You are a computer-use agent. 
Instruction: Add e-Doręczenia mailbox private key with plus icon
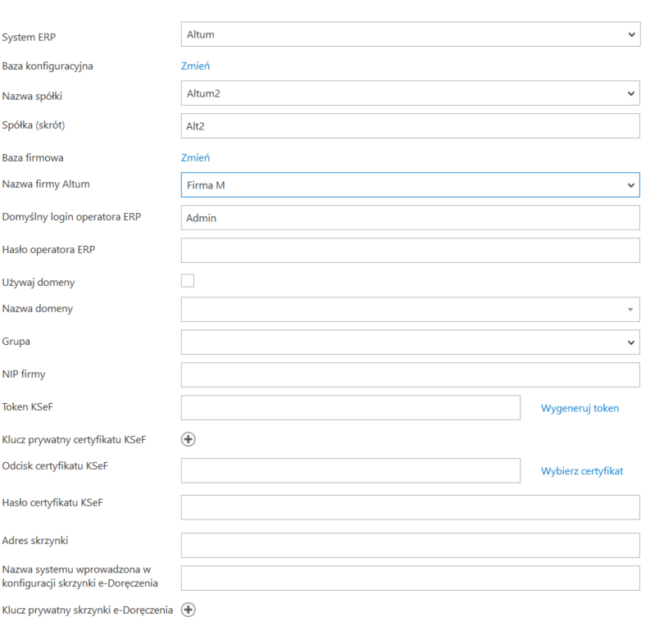(188, 610)
